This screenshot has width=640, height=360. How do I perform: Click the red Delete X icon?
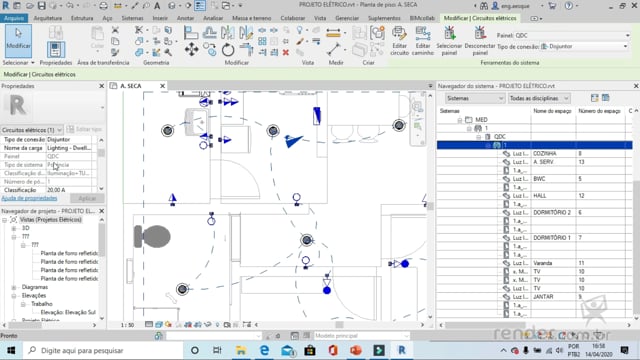(x=286, y=52)
